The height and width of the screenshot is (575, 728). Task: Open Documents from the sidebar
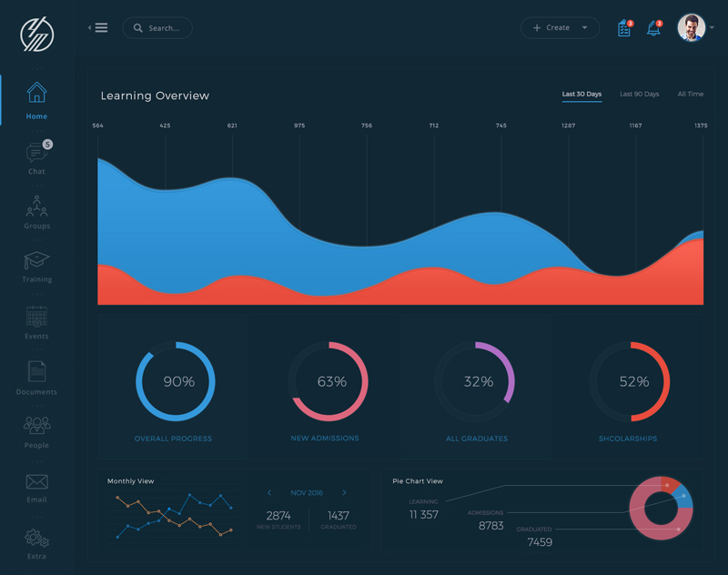[36, 371]
